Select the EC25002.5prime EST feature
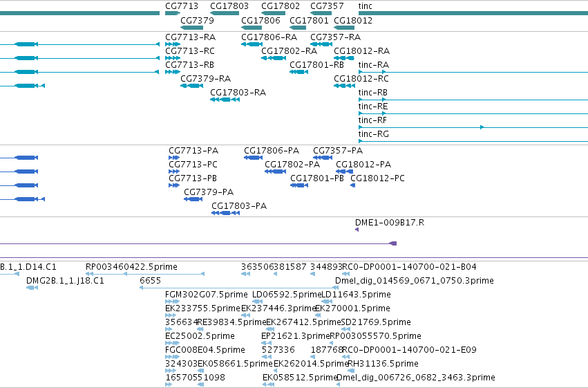This screenshot has width=588, height=388. [173, 343]
